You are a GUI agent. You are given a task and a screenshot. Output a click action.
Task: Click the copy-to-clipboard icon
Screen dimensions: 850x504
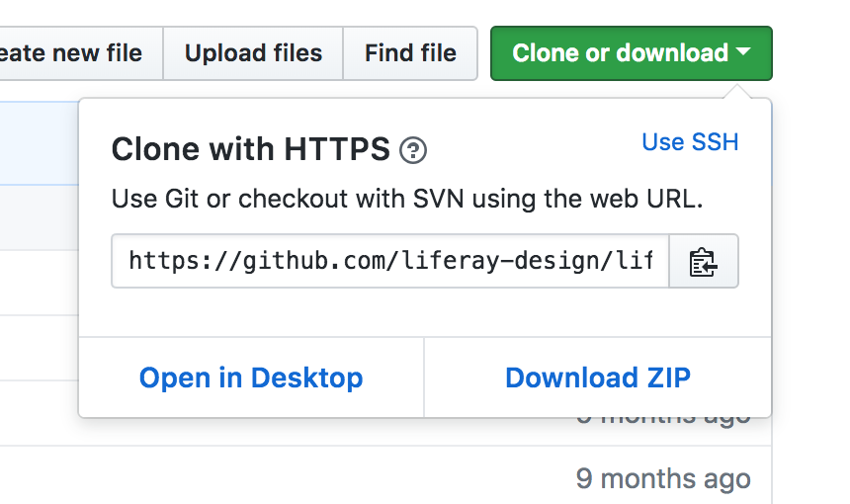[x=703, y=262]
